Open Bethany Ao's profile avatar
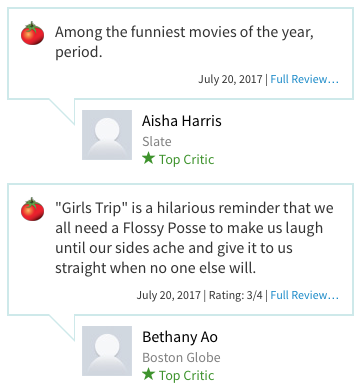The height and width of the screenshot is (392, 361). (x=107, y=351)
